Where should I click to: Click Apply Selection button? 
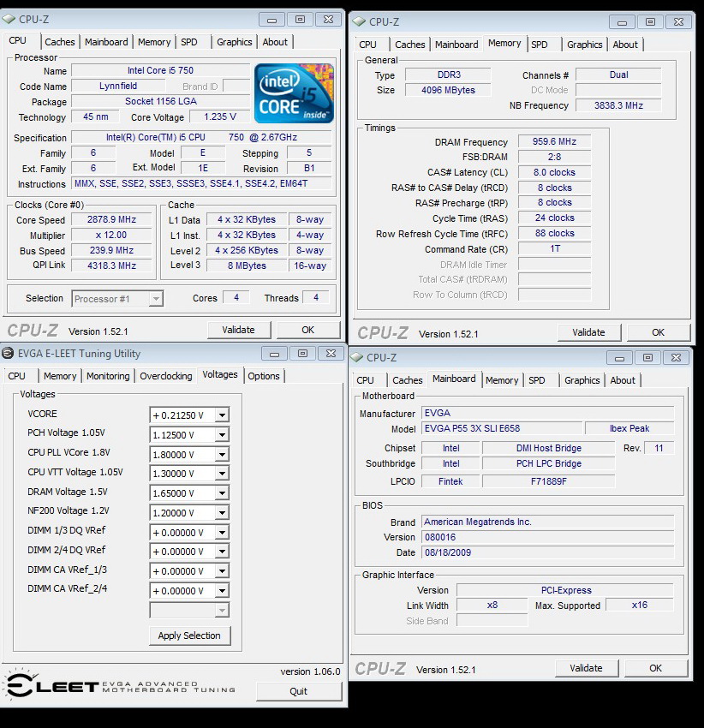(x=189, y=636)
